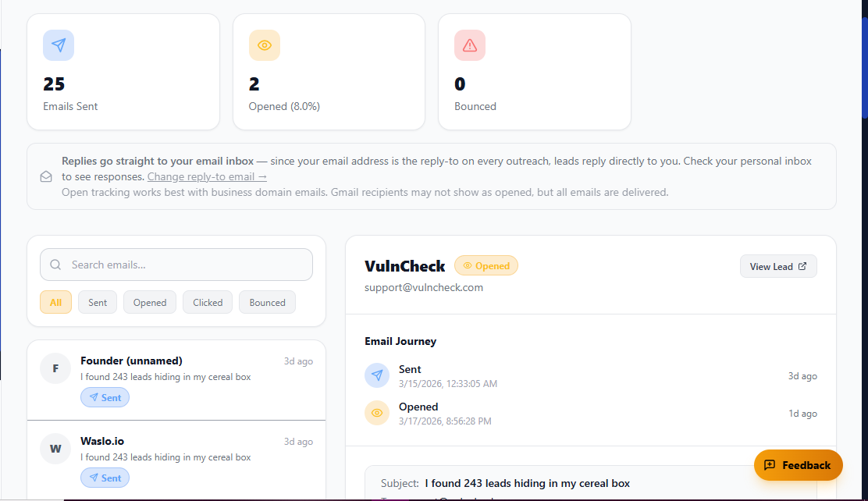Open the Change reply-to email link
Viewport: 868px width, 501px height.
tap(206, 176)
